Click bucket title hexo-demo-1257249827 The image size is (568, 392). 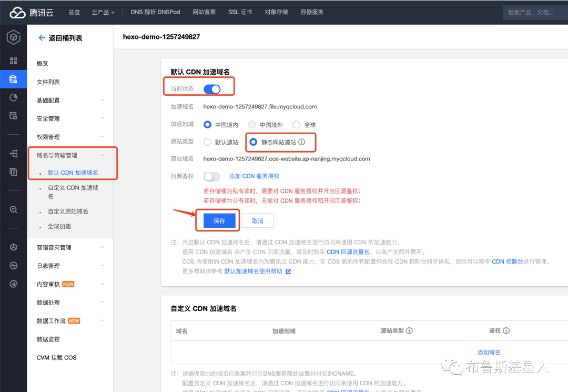[161, 37]
